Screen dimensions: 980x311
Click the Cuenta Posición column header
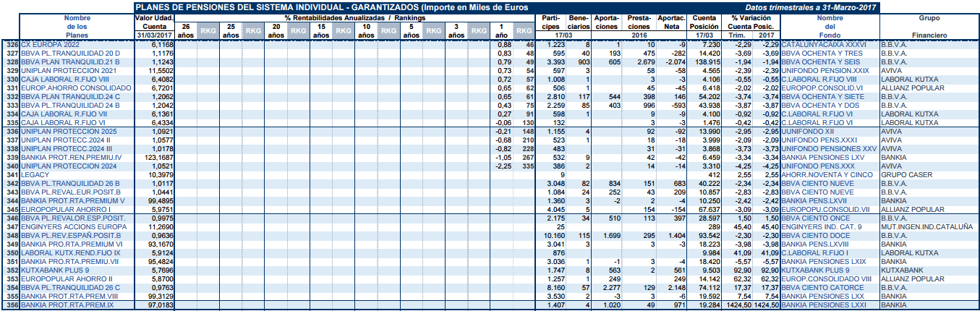click(704, 22)
